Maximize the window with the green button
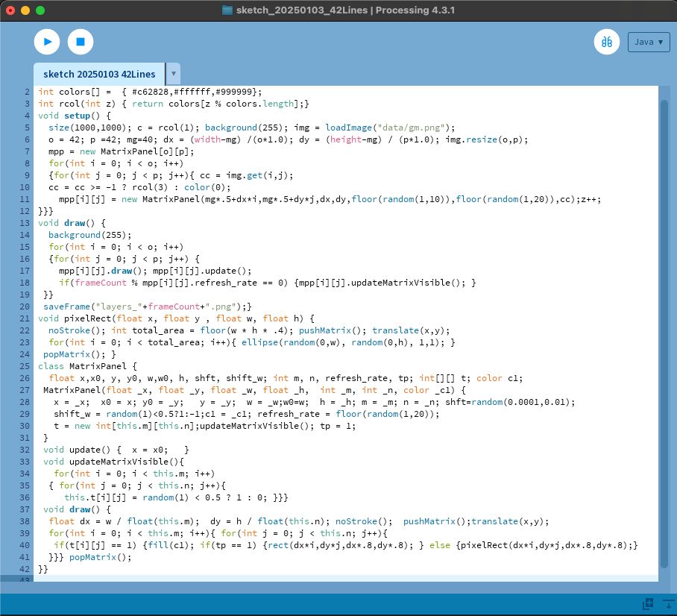677x616 pixels. 40,10
